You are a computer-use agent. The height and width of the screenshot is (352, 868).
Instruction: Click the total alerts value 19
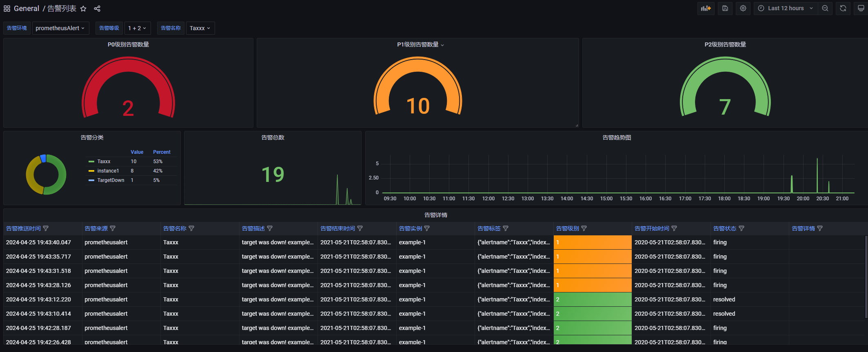[273, 175]
